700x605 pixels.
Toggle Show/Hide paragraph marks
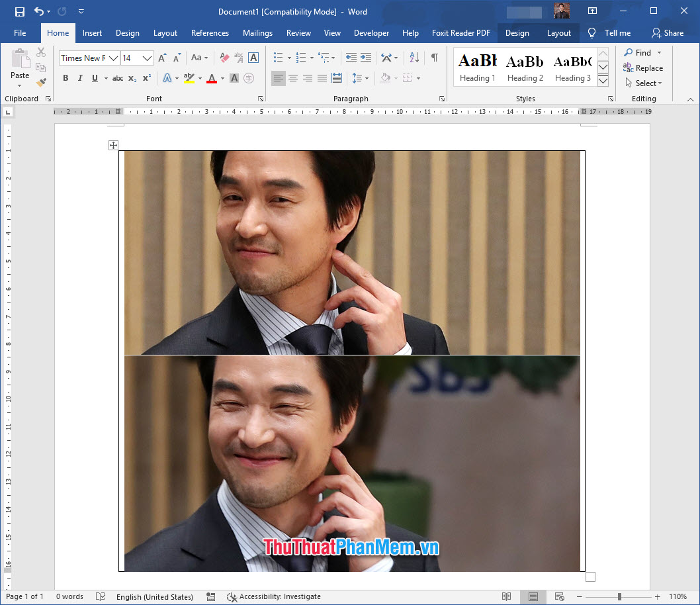(x=434, y=58)
